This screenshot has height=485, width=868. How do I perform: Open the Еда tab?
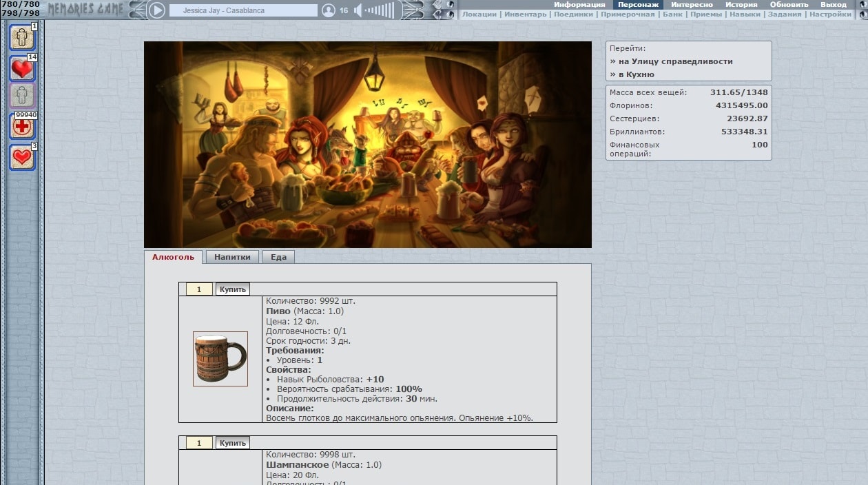click(278, 257)
